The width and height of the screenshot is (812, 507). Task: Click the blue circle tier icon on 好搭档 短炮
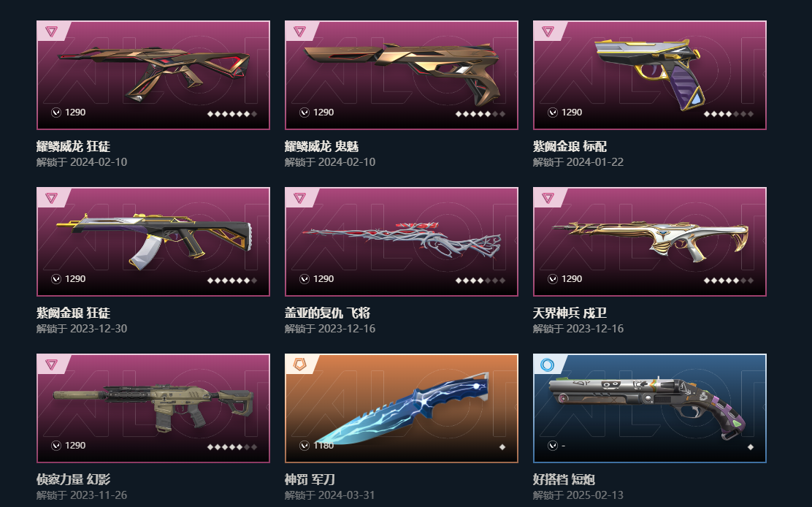click(548, 365)
